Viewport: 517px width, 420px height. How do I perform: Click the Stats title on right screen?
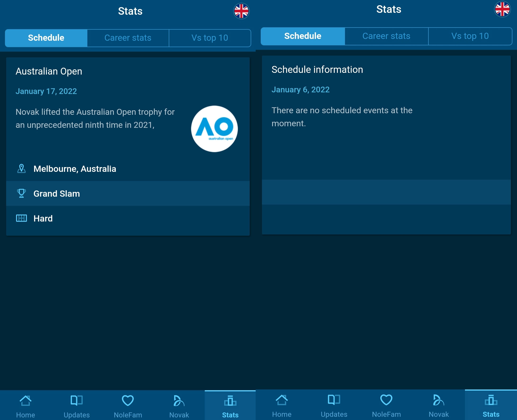pos(389,9)
